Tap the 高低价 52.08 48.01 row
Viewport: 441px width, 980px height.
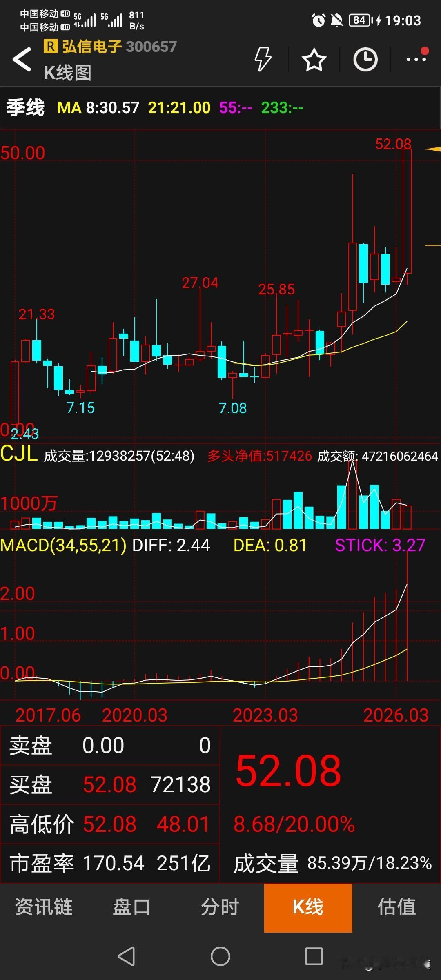[x=110, y=824]
